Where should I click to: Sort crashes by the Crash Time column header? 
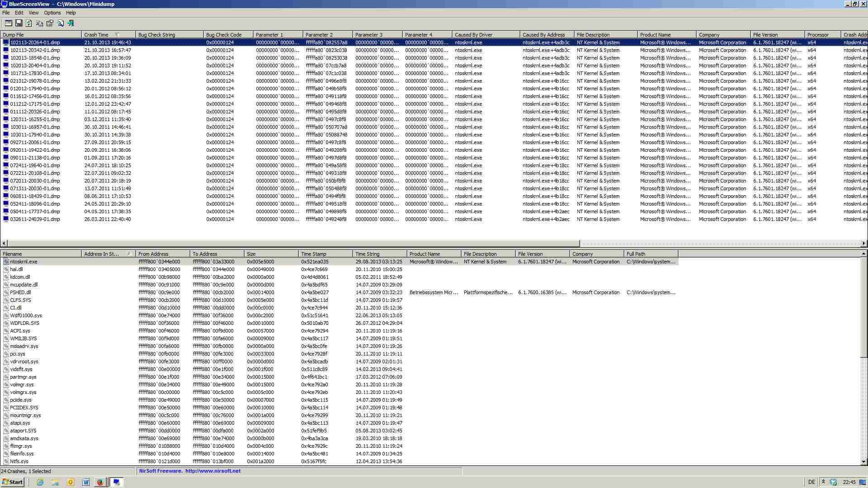96,35
